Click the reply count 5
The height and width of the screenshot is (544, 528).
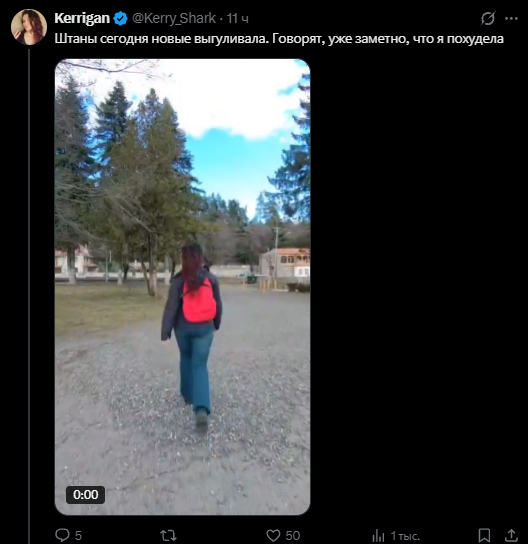[78, 535]
